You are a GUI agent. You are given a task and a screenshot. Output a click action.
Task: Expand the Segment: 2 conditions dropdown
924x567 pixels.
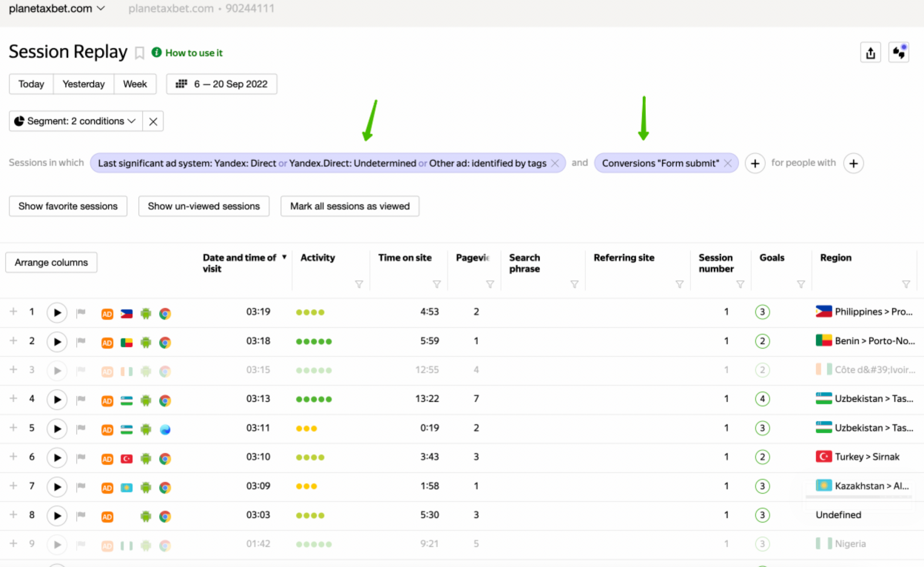coord(75,121)
